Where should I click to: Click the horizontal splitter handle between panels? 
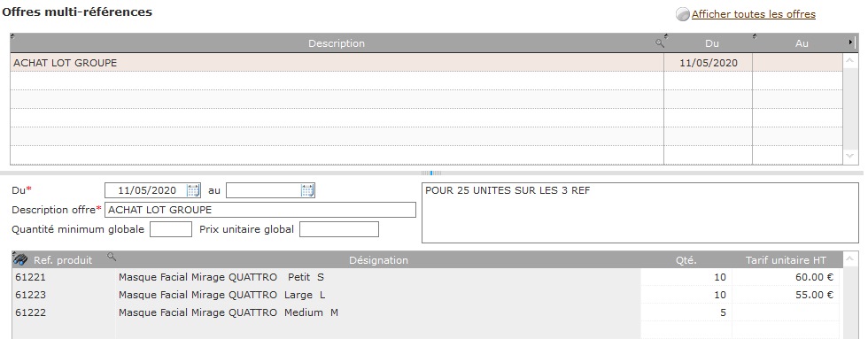(x=431, y=173)
